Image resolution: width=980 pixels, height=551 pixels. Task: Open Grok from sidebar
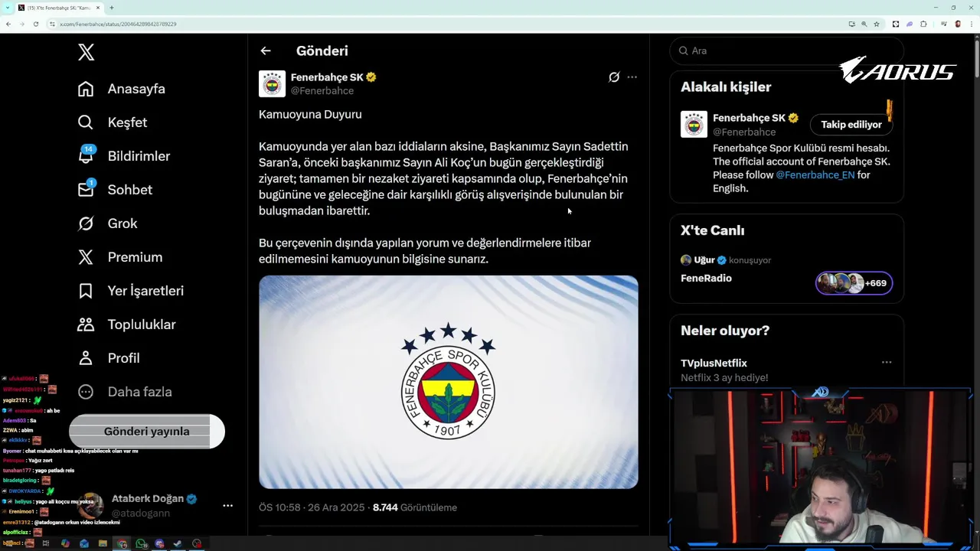coord(107,223)
